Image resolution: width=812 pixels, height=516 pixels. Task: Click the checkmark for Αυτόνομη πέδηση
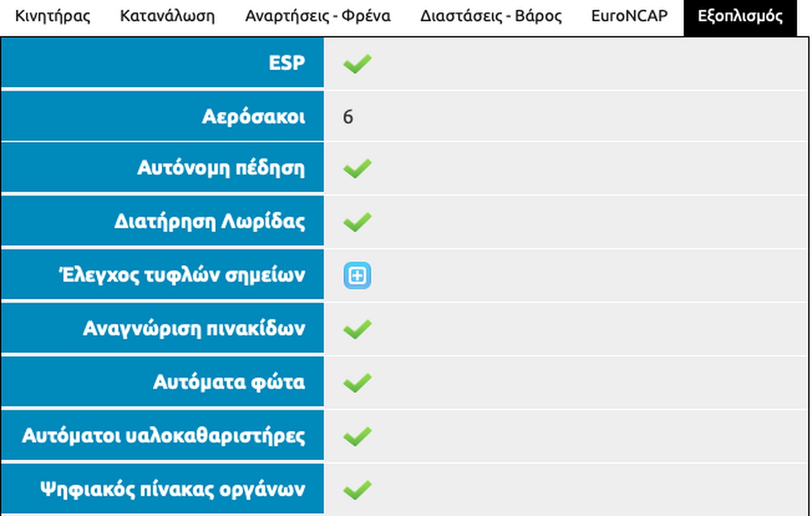pos(357,168)
